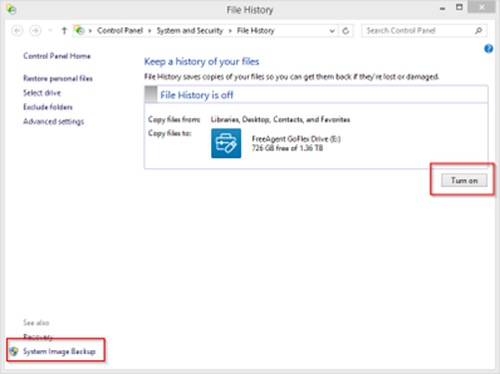Select File History breadcrumb segment
500x374 pixels.
[x=256, y=31]
